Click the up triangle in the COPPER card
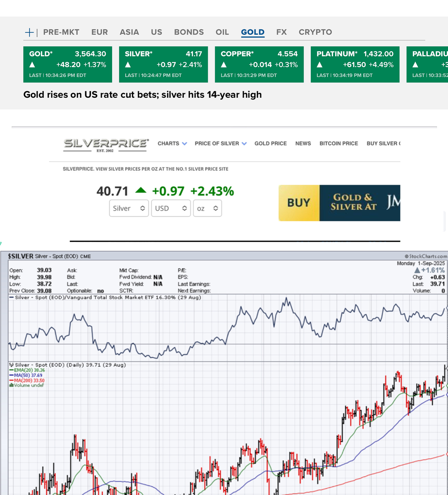 [224, 65]
